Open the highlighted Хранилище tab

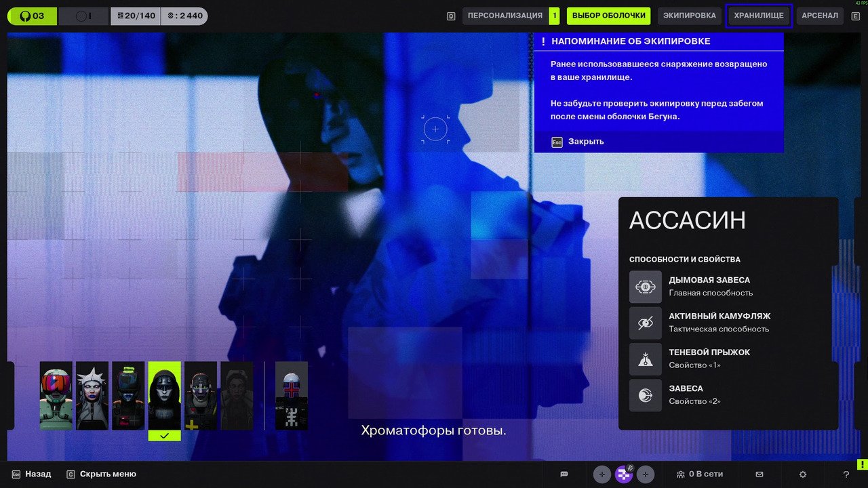(x=759, y=16)
